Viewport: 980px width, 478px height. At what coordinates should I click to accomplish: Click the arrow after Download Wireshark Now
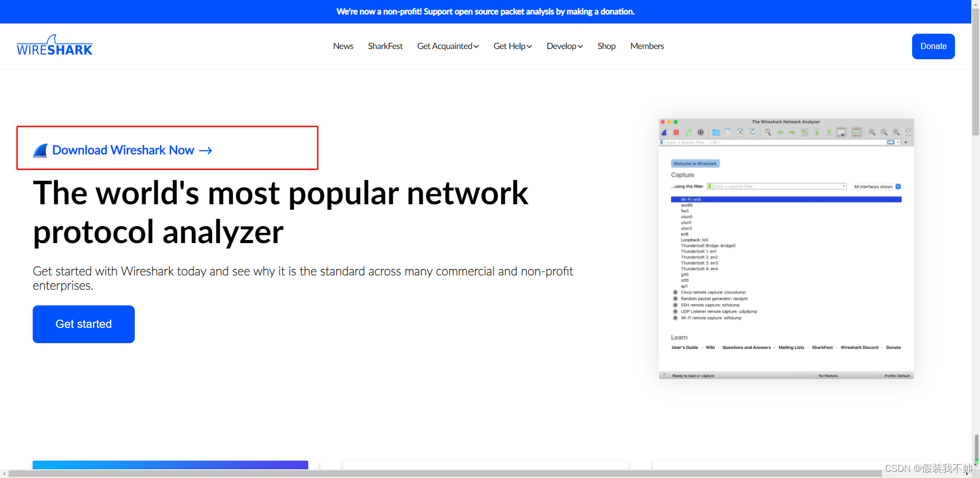[206, 151]
